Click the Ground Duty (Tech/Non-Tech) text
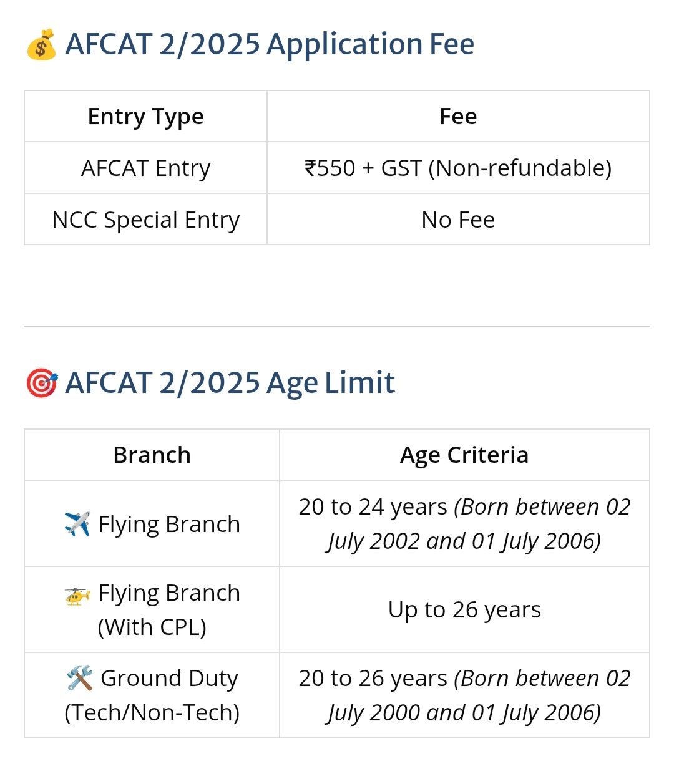This screenshot has width=674, height=784. click(152, 695)
